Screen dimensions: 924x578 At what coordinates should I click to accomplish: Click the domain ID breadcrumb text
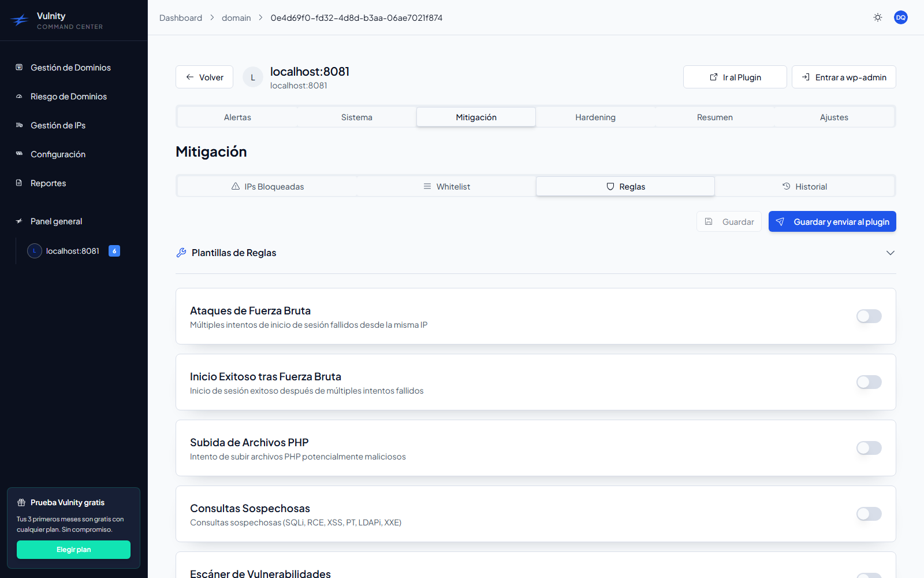(356, 18)
